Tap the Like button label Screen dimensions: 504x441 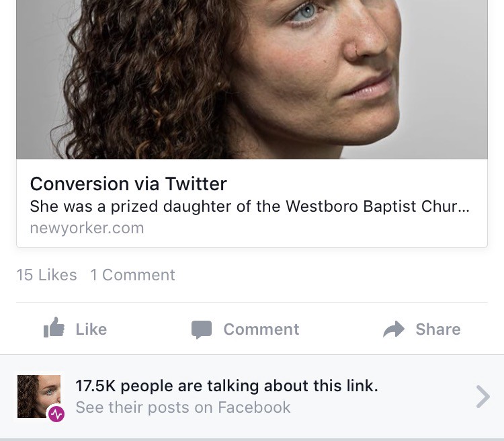coord(91,329)
